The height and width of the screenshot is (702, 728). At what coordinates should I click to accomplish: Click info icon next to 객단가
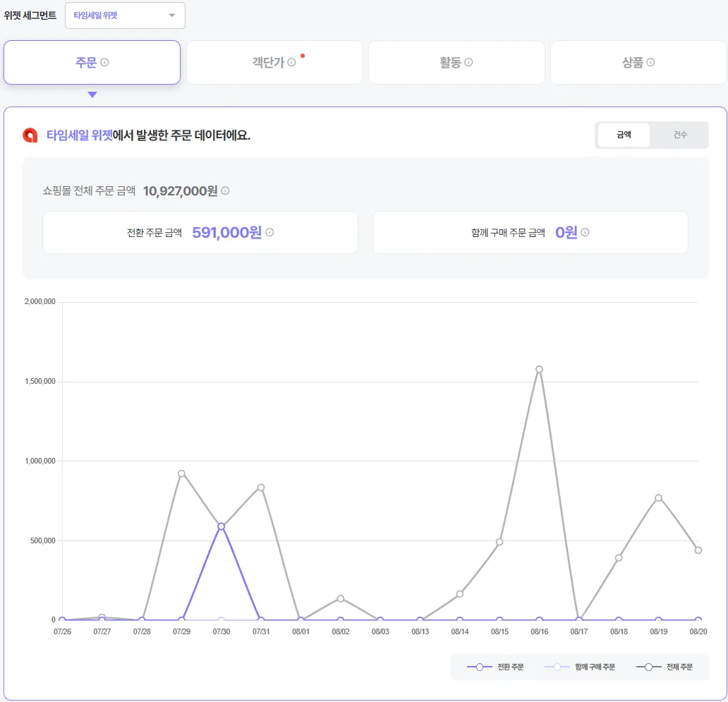[x=291, y=62]
